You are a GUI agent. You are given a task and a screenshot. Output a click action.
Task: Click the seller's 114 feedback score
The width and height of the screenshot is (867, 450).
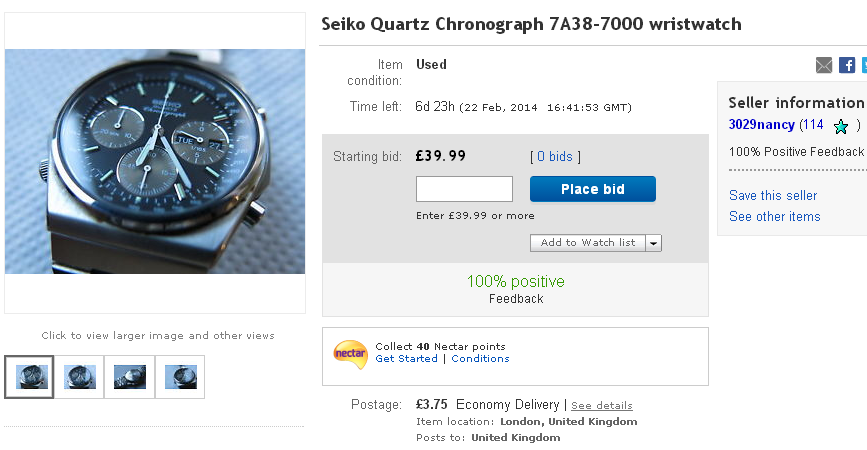click(813, 125)
